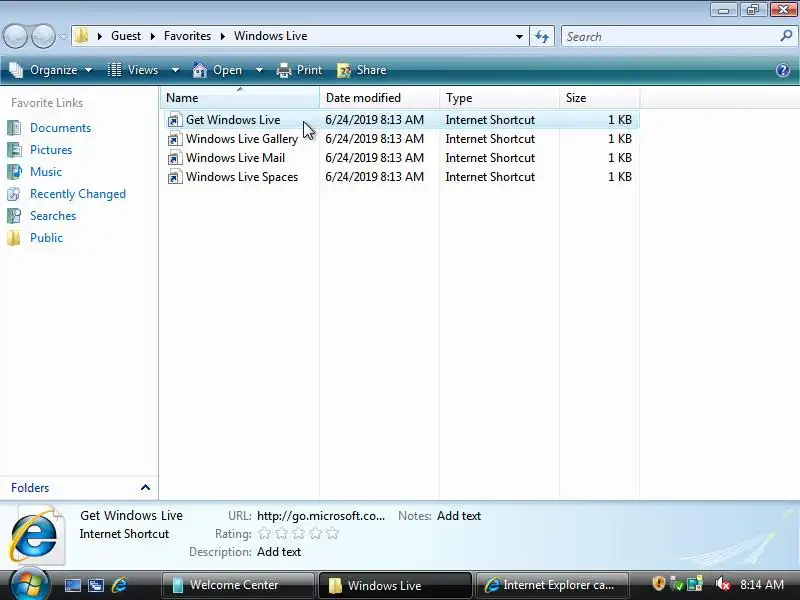Set rating to one star
Screen dimensions: 800x600
tap(264, 534)
